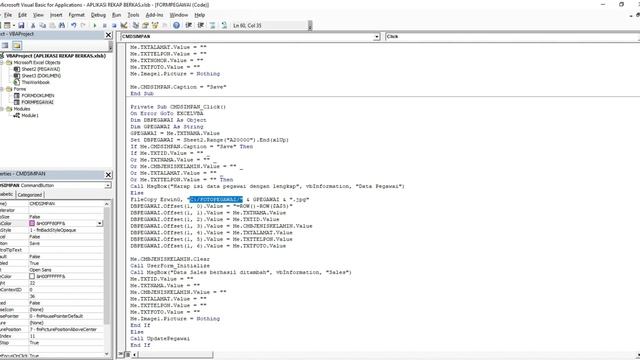
Task: Click the 'Call UpdatePegawai' code line
Action: pyautogui.click(x=160, y=338)
